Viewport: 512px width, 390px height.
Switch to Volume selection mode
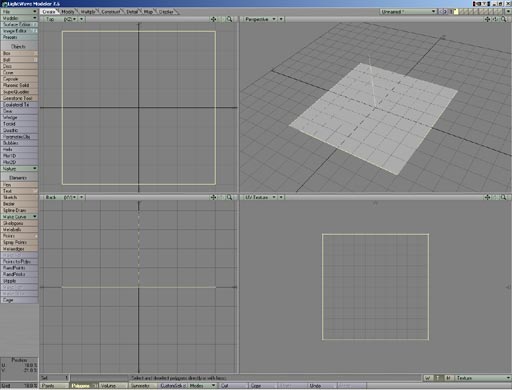(113, 386)
